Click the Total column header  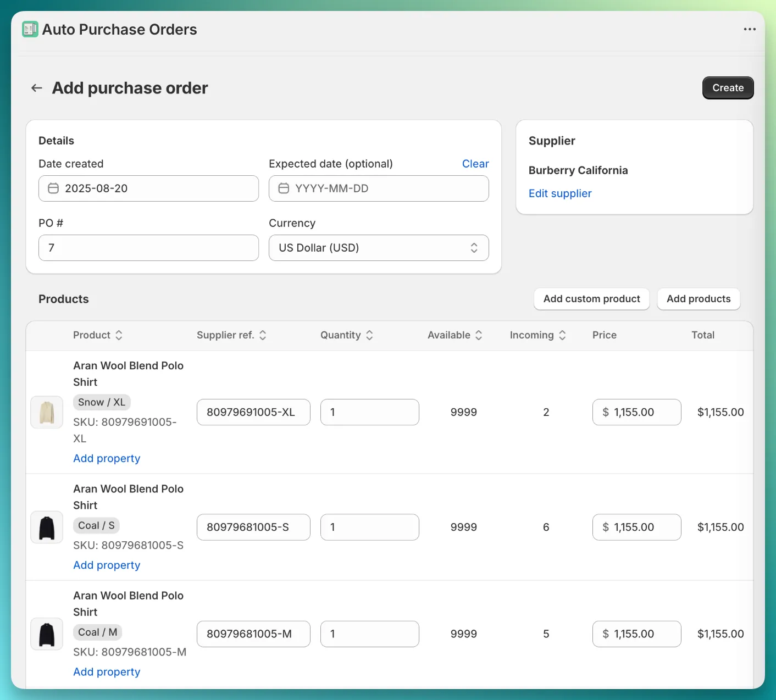(x=703, y=335)
